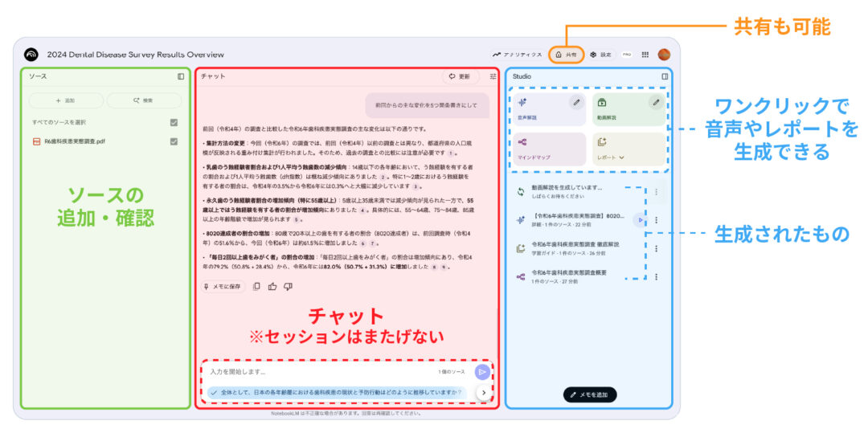Give the response a thumbs up
868x429 pixels.
(272, 286)
